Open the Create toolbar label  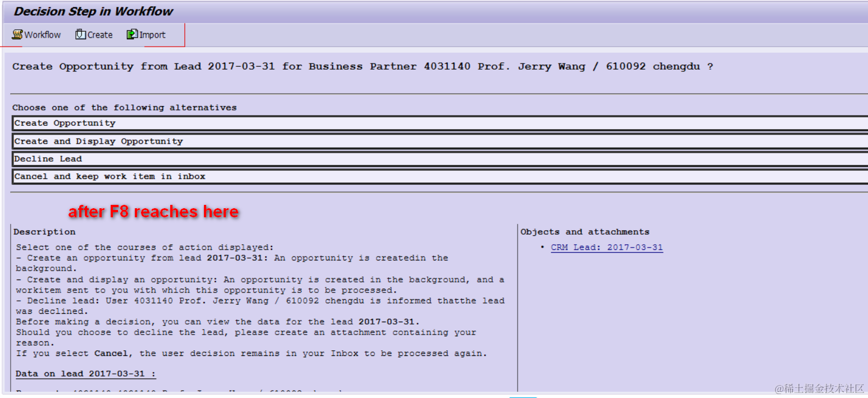coord(100,35)
